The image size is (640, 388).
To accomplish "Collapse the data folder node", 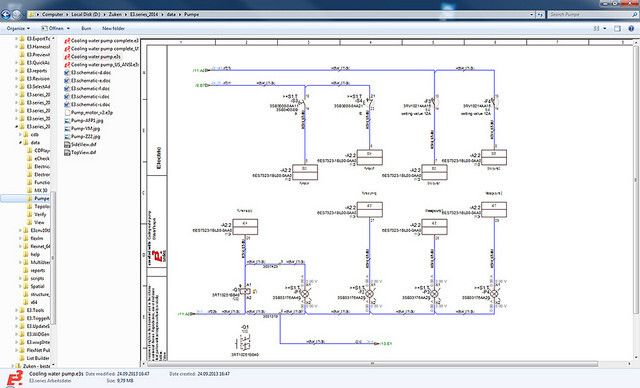I will point(20,143).
